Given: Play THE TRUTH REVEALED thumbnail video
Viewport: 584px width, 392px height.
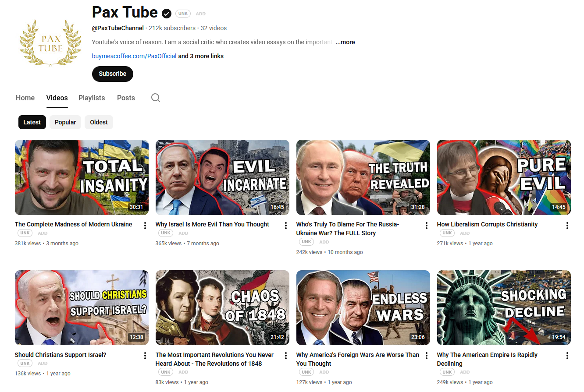Looking at the screenshot, I should click(x=363, y=177).
